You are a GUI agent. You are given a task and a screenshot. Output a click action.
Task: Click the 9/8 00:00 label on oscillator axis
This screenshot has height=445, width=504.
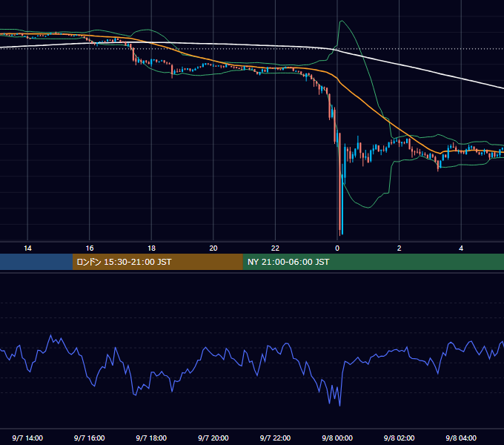[337, 438]
